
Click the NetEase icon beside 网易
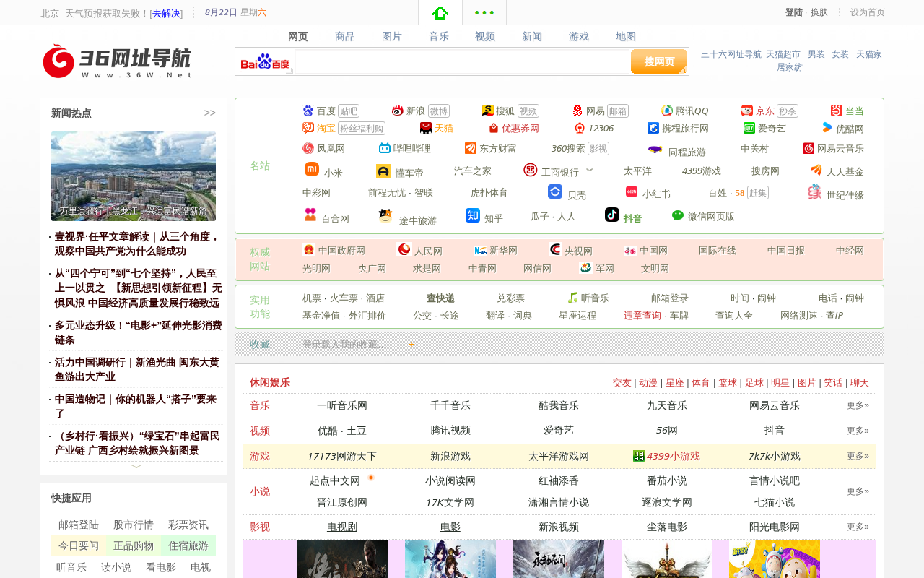tap(577, 111)
